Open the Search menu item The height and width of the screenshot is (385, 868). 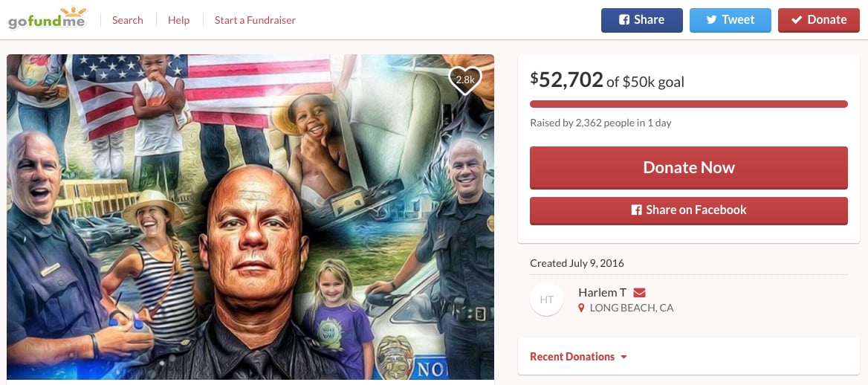coord(127,20)
